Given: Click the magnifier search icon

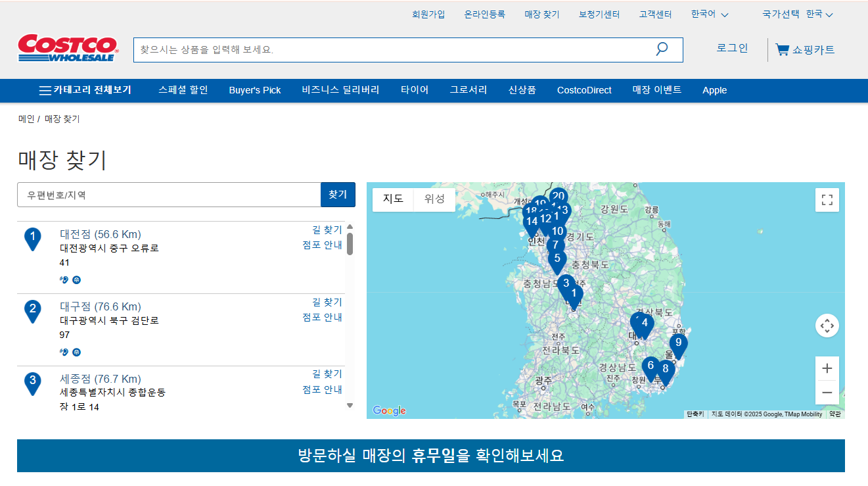Looking at the screenshot, I should tap(662, 49).
